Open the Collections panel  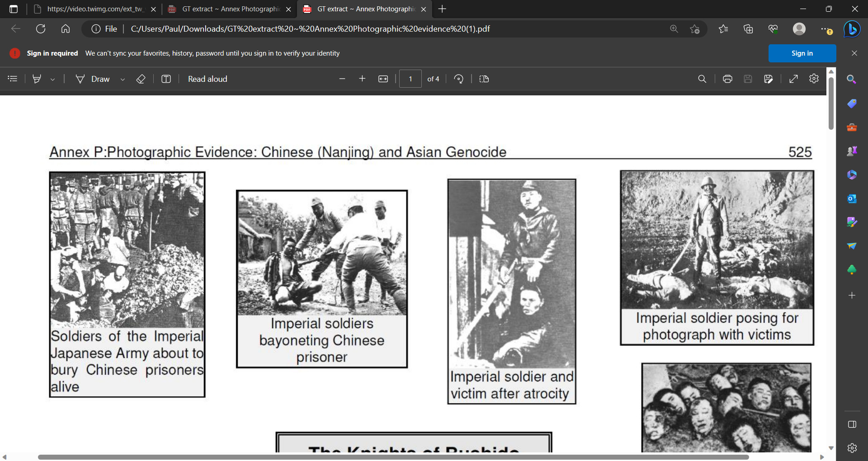coord(748,29)
